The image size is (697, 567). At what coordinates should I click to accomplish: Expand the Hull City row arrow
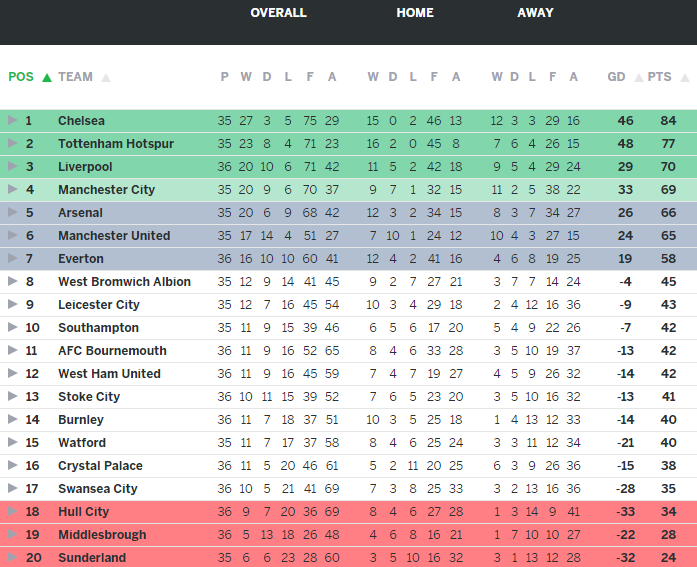(12, 512)
